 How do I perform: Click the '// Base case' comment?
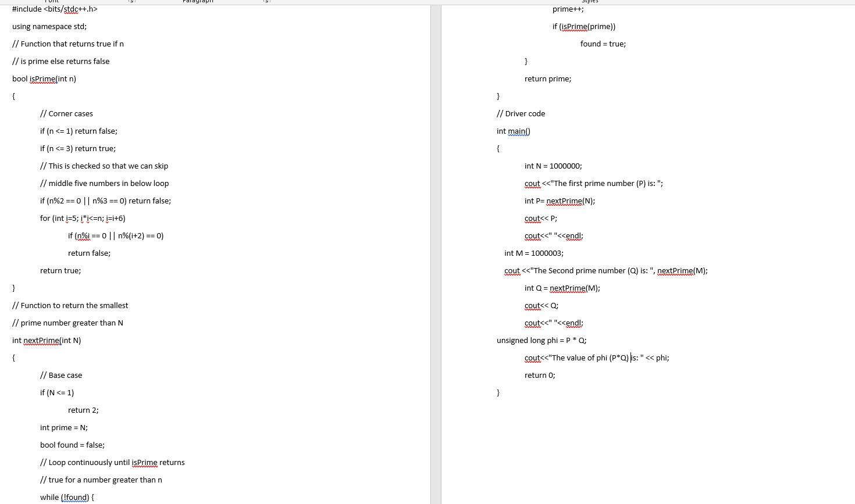61,375
